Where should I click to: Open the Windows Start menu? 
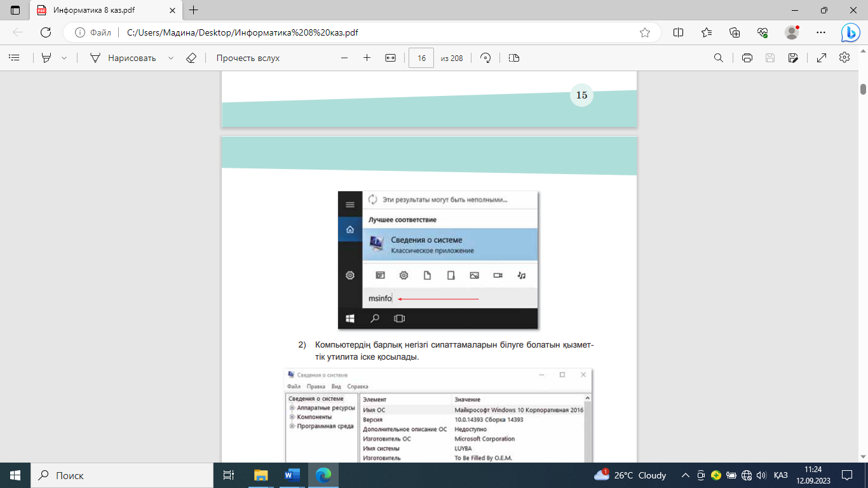[x=15, y=475]
